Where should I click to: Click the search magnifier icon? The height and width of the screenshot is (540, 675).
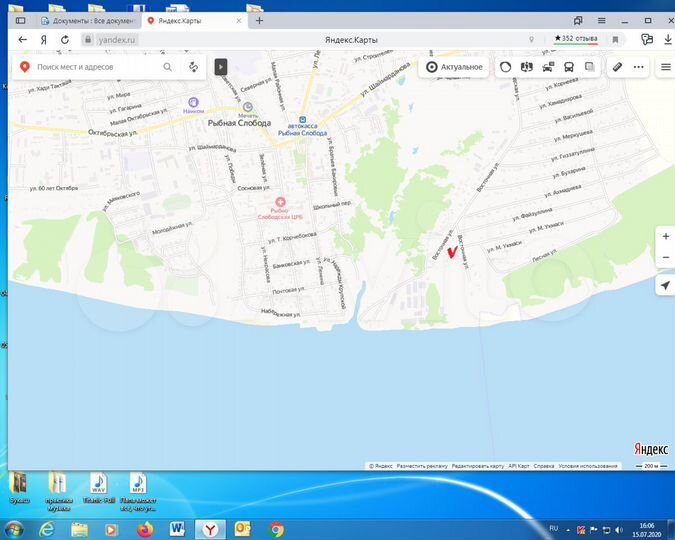(168, 67)
